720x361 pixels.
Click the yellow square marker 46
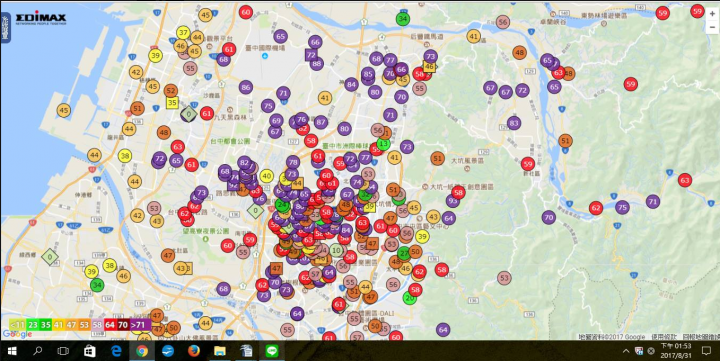tap(429, 67)
